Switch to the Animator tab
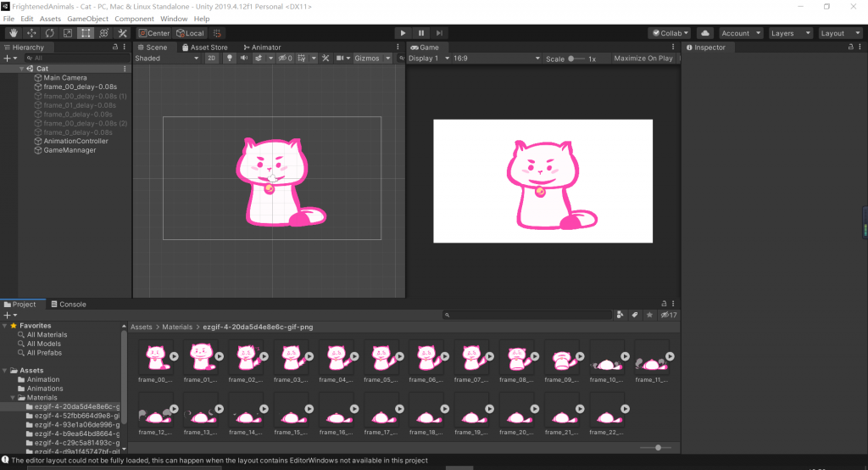Viewport: 868px width, 470px height. click(x=263, y=48)
